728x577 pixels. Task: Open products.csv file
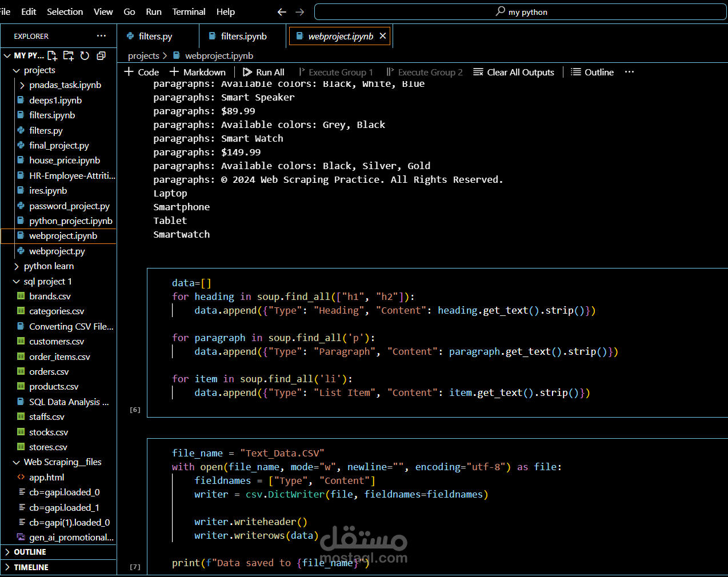click(x=54, y=387)
